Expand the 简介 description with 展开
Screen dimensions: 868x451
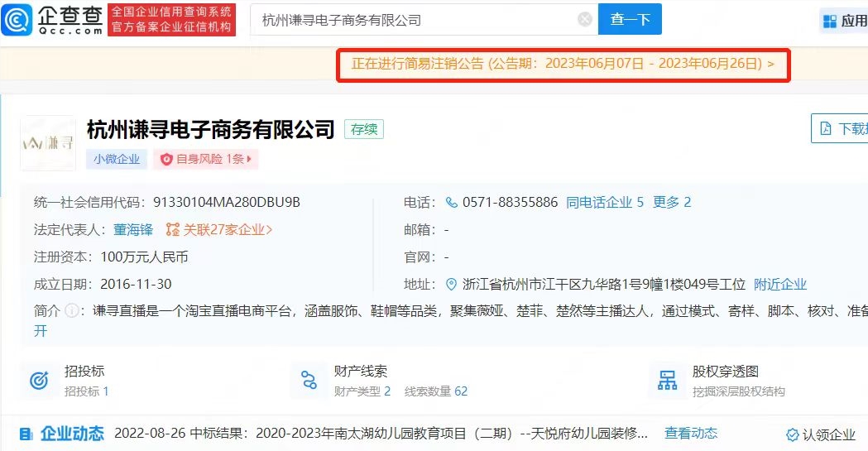click(x=41, y=331)
